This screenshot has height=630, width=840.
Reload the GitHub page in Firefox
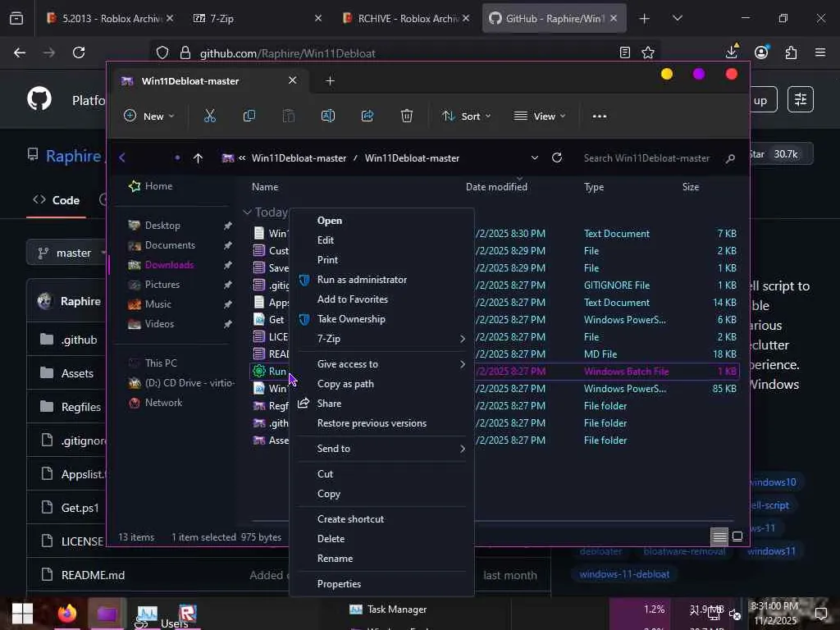[79, 52]
